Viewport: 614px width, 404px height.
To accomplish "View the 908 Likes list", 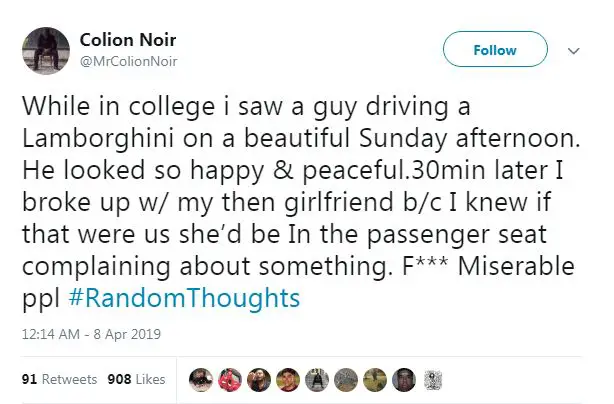I will [x=136, y=380].
